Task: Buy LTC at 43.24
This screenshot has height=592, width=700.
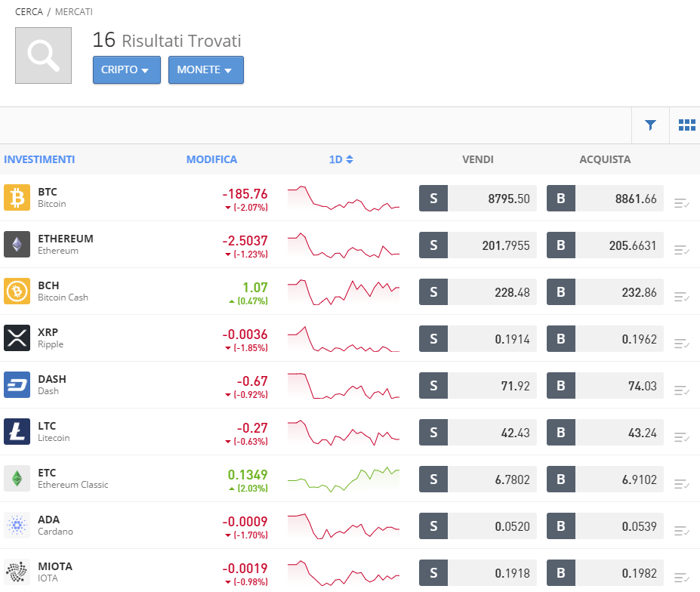Action: 605,433
